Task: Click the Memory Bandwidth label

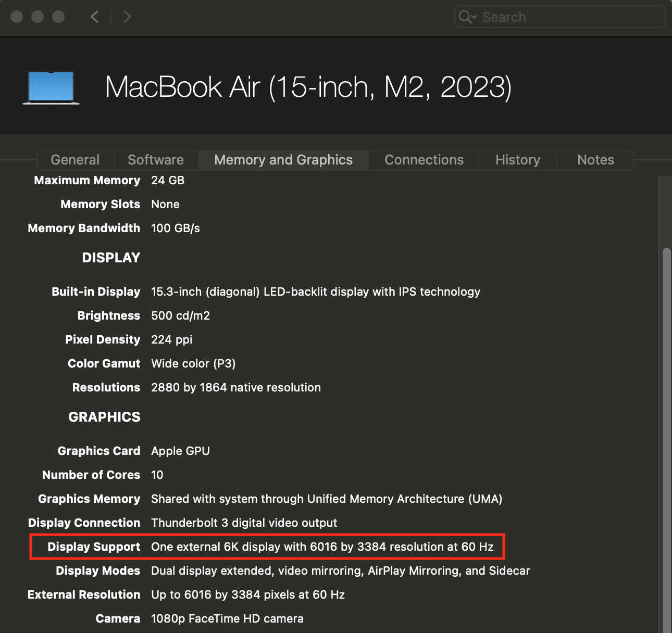Action: click(84, 228)
